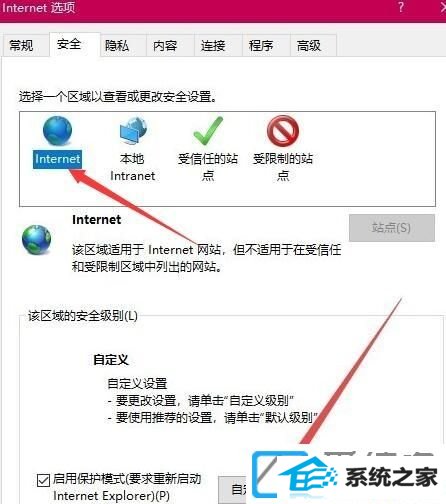Open help via the title bar question mark
This screenshot has width=446, height=504.
coord(401,7)
